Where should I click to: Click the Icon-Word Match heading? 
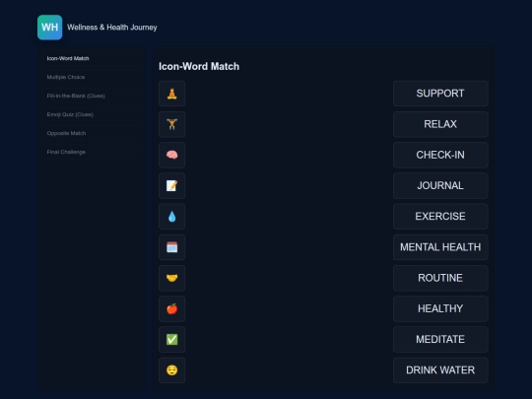coord(199,66)
